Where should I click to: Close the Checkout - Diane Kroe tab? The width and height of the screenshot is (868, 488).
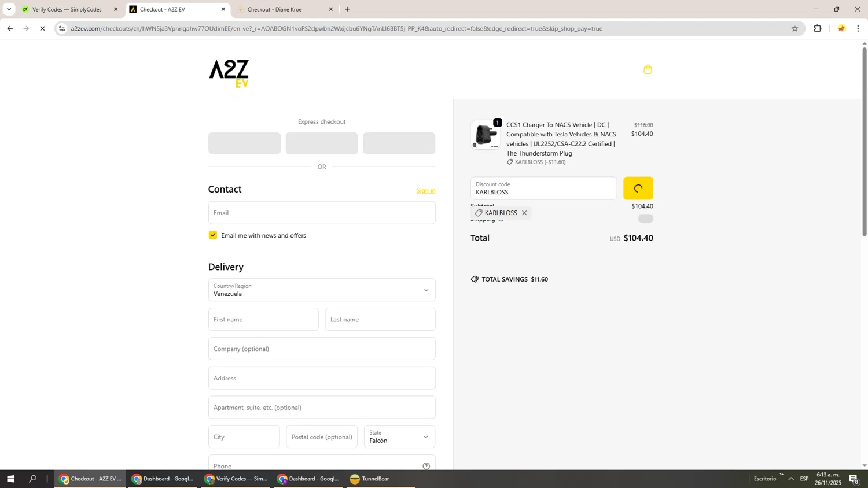(x=331, y=9)
